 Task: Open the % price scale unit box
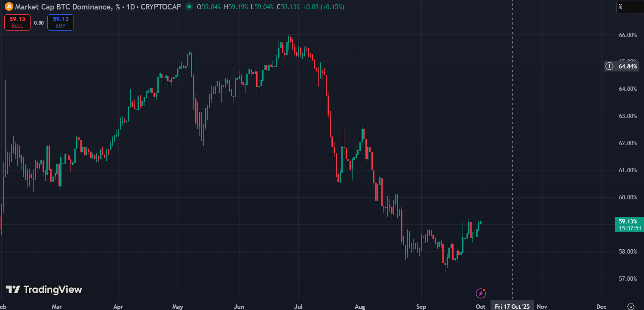click(630, 7)
